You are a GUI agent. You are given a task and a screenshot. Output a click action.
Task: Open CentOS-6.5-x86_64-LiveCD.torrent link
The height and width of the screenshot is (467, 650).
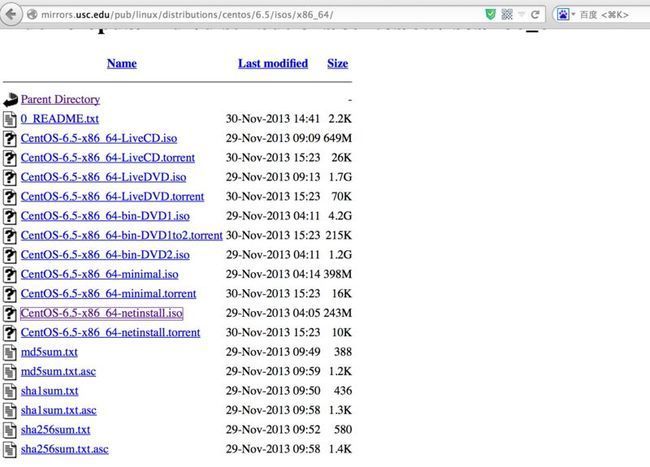pos(108,158)
